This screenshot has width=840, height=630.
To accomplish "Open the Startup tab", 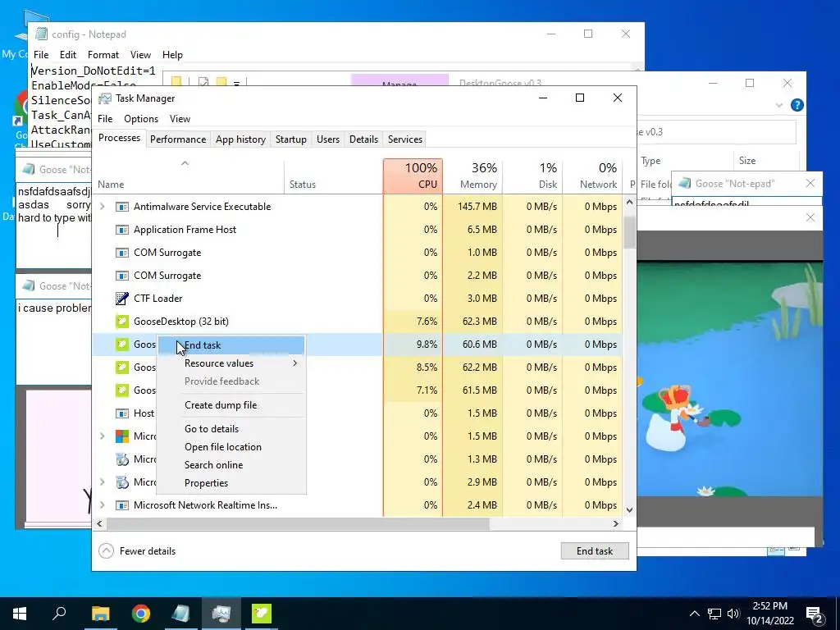I will (291, 139).
